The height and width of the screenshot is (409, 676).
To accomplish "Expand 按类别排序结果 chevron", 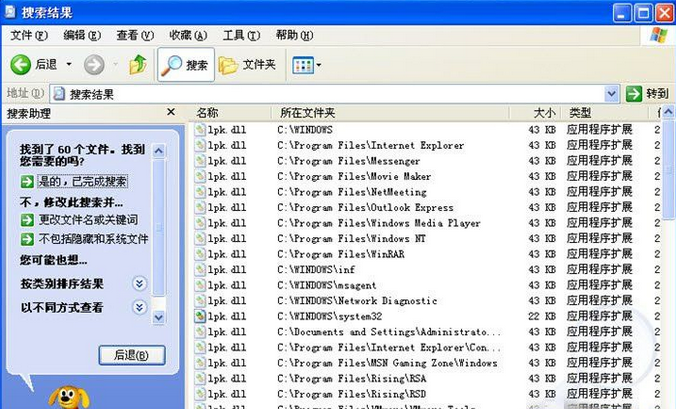I will coord(139,284).
